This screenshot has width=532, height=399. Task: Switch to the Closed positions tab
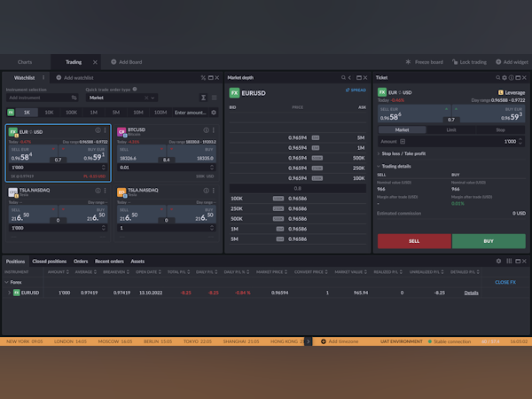[50, 262]
